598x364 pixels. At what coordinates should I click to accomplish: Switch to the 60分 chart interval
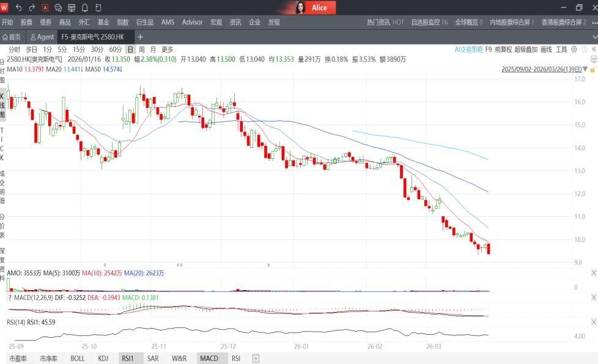[x=115, y=49]
